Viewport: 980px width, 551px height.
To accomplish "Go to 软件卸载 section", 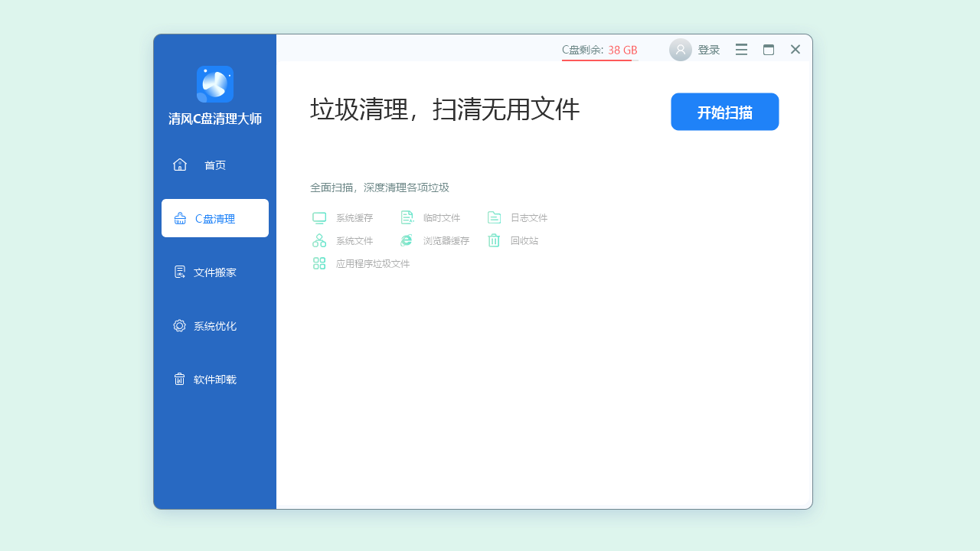I will coord(214,379).
